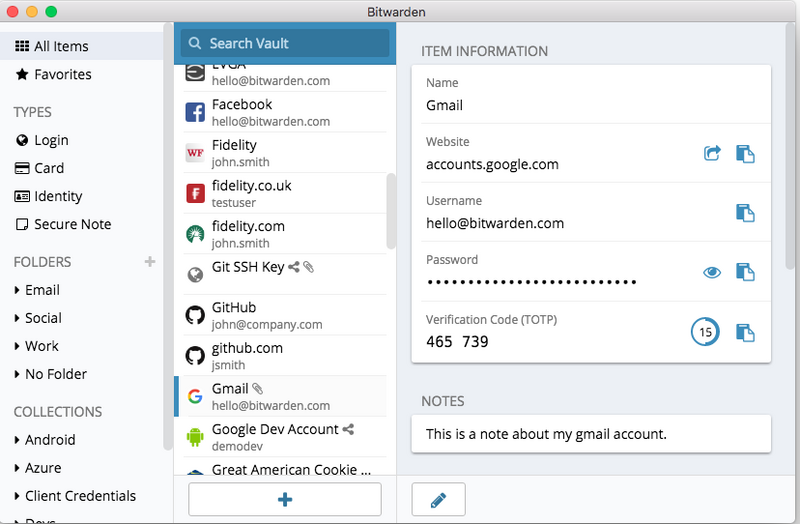Screen dimensions: 800x524
Task: Click the Search Vault field
Action: click(285, 44)
